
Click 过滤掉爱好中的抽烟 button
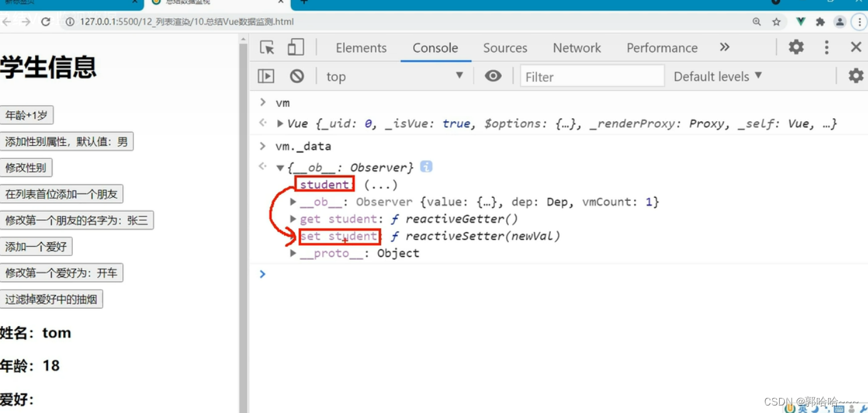click(x=51, y=299)
